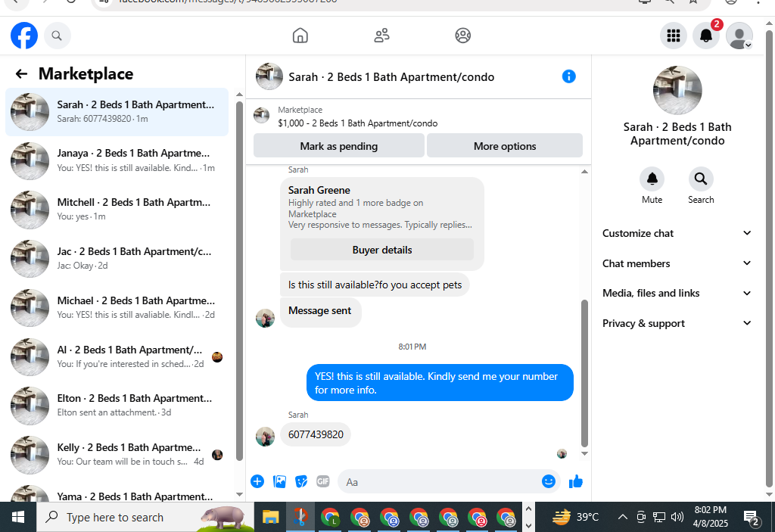Viewport: 775px width, 532px height.
Task: Open more actions plus icon
Action: tap(257, 481)
